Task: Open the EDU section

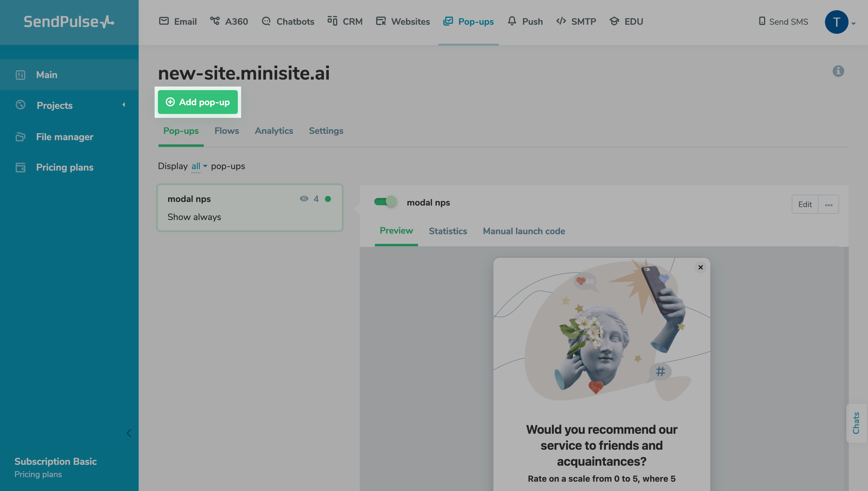Action: 626,21
